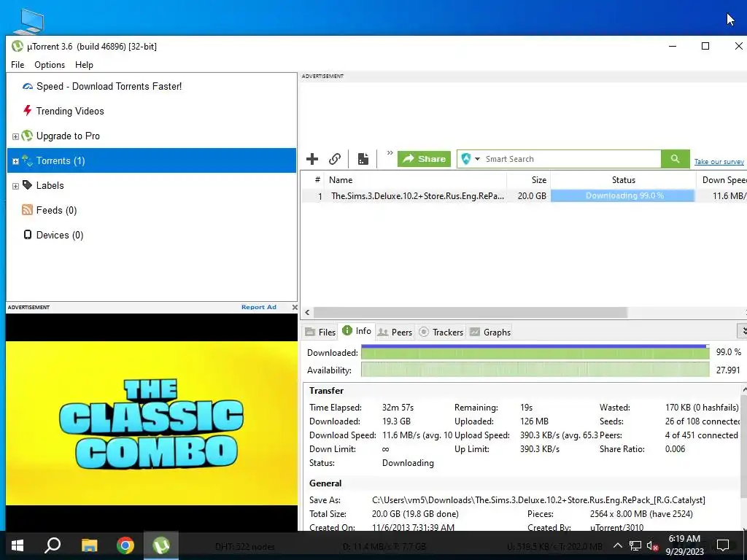The height and width of the screenshot is (560, 747).
Task: Click the muted volume tray icon
Action: (653, 545)
